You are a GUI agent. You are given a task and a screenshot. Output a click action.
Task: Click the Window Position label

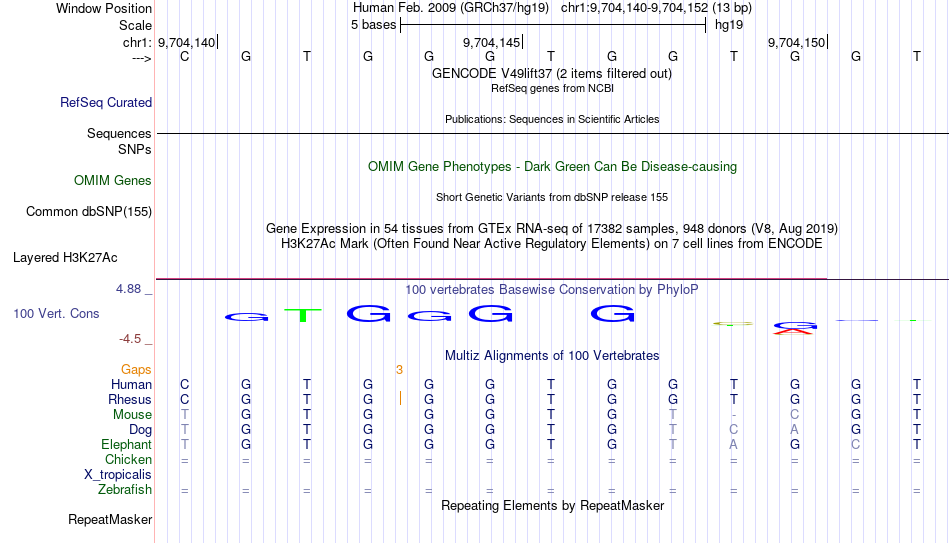click(104, 8)
